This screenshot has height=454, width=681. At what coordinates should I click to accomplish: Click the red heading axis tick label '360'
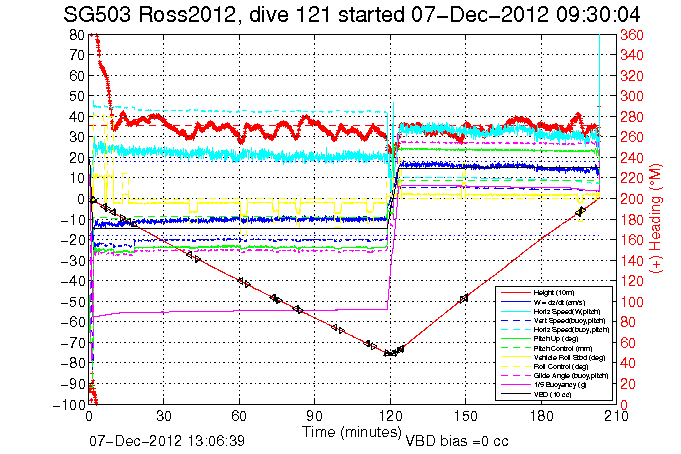coord(632,35)
